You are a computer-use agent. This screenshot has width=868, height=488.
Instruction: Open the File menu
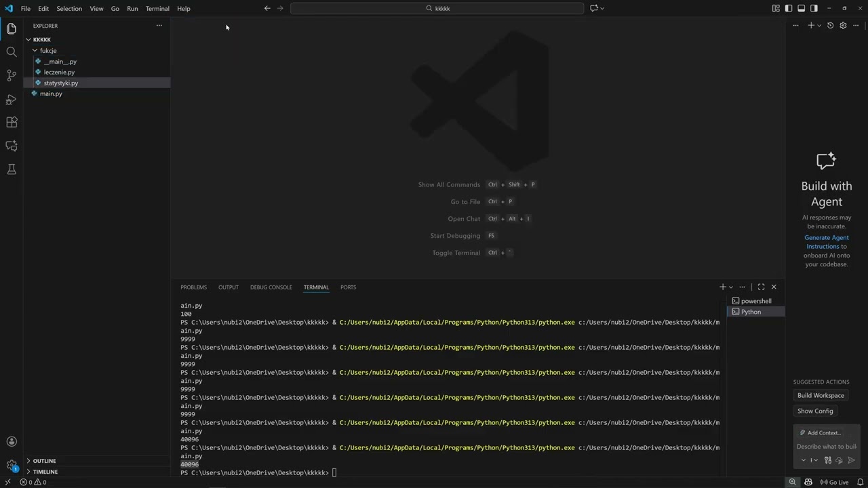pos(26,8)
